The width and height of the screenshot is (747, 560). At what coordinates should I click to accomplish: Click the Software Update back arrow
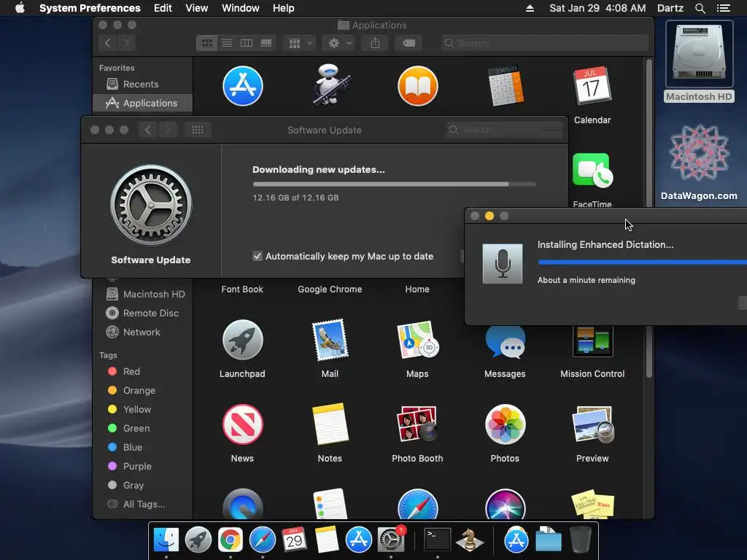tap(147, 130)
